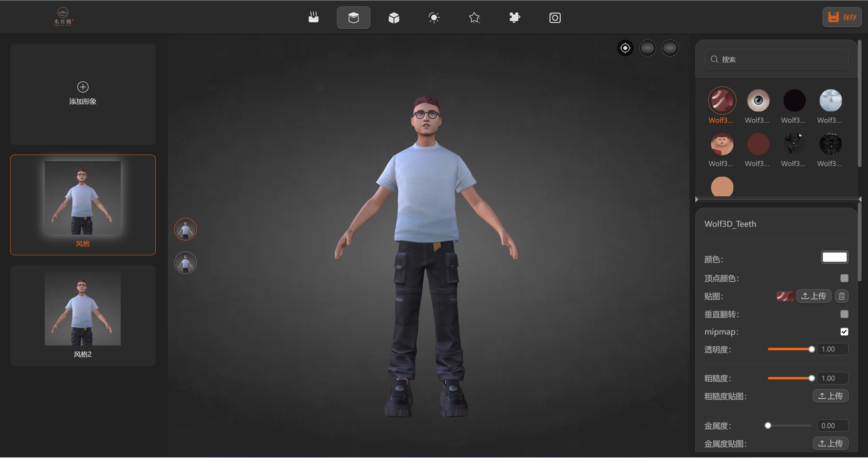Click the material list scrollbar

coord(860,103)
